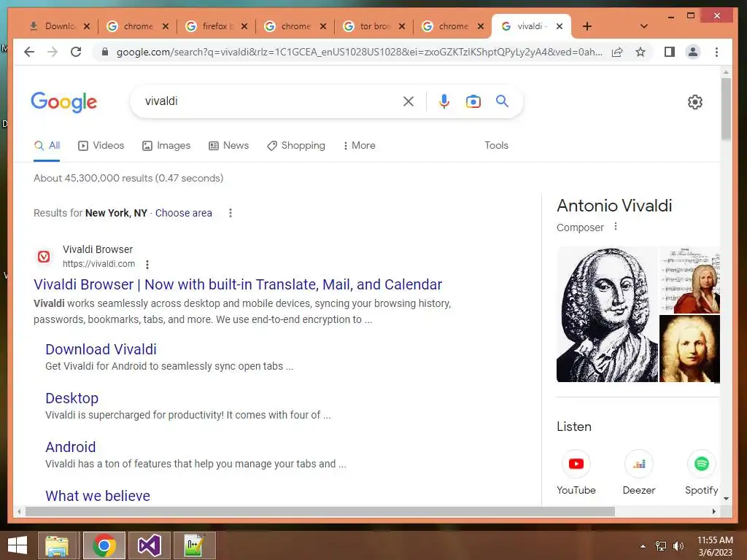747x560 pixels.
Task: Open the volume control in tray
Action: click(678, 546)
